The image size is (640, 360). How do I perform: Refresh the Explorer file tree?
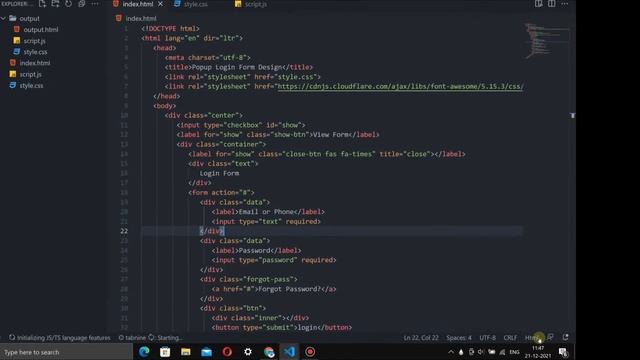pos(69,4)
